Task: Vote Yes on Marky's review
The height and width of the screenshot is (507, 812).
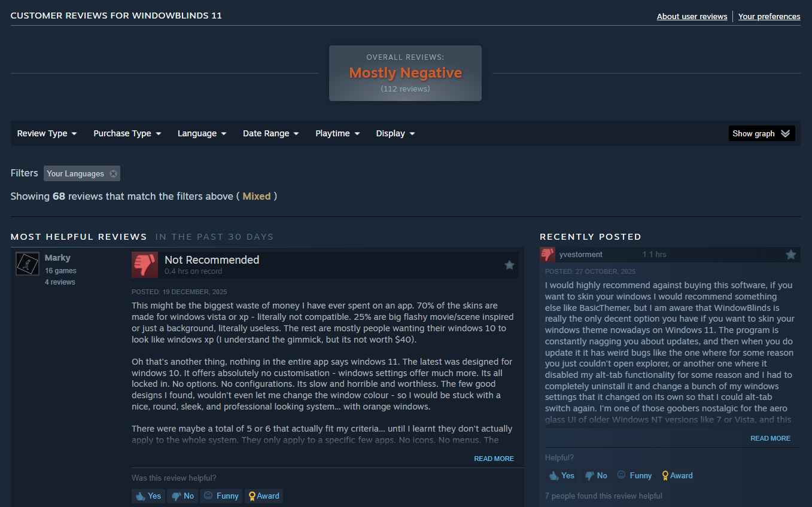Action: [x=148, y=496]
